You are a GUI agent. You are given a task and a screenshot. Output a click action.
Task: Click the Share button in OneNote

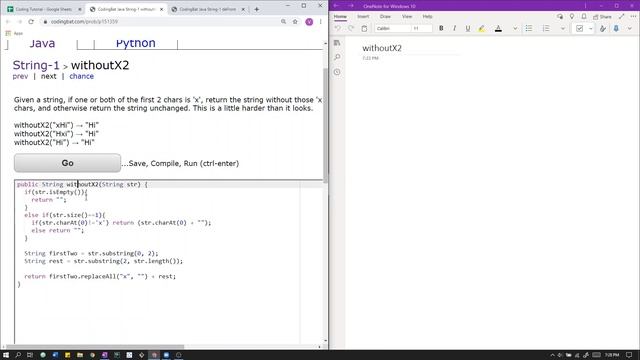[x=602, y=17]
